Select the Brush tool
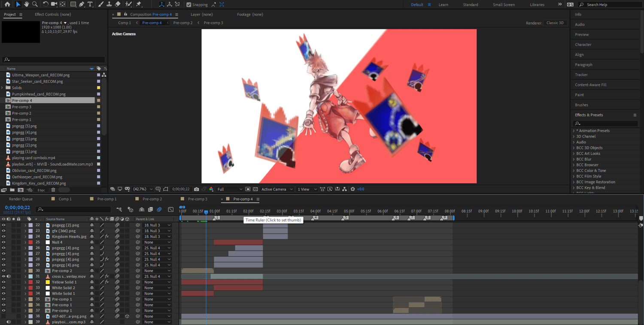644x325 pixels. pyautogui.click(x=101, y=4)
